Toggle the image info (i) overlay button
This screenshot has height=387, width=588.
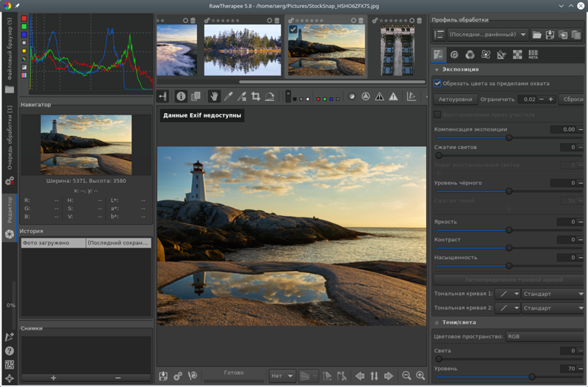tap(181, 97)
